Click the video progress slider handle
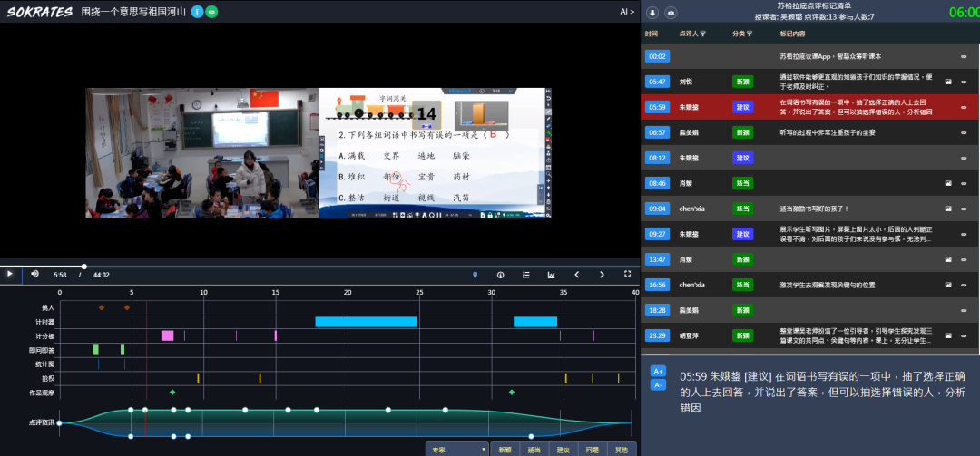The height and width of the screenshot is (456, 980). click(83, 266)
